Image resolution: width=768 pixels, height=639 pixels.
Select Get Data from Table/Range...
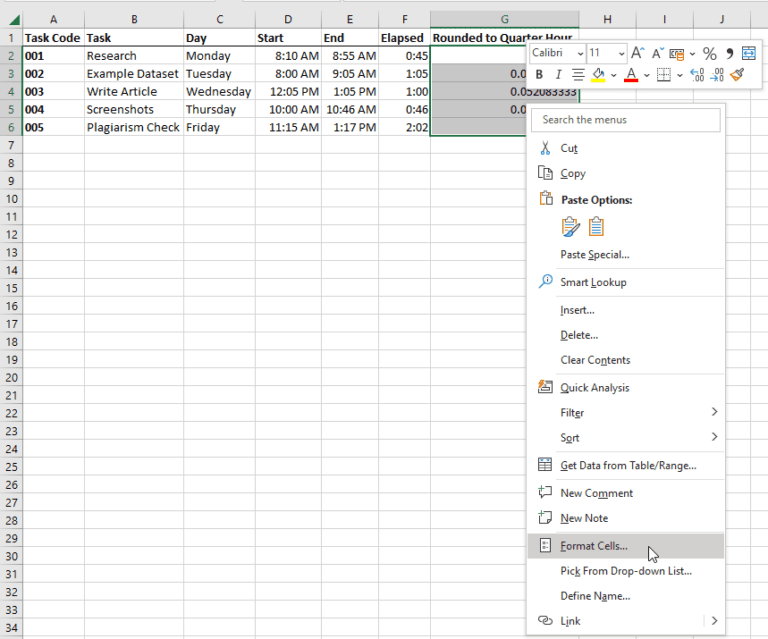[x=625, y=465]
